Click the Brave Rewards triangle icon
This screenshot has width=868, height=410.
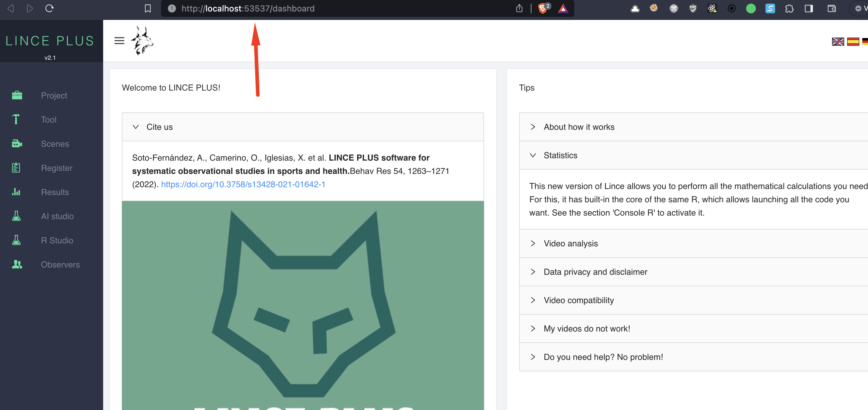[563, 8]
